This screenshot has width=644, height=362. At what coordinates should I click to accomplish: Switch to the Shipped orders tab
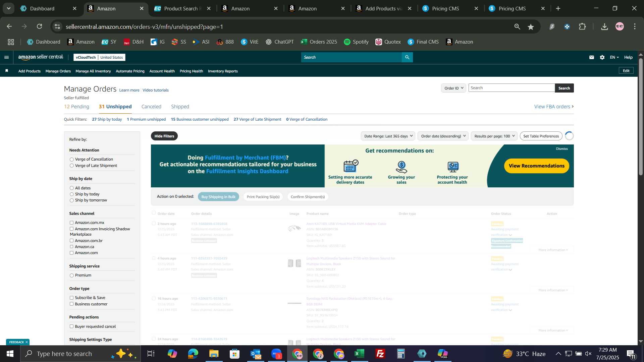click(180, 107)
